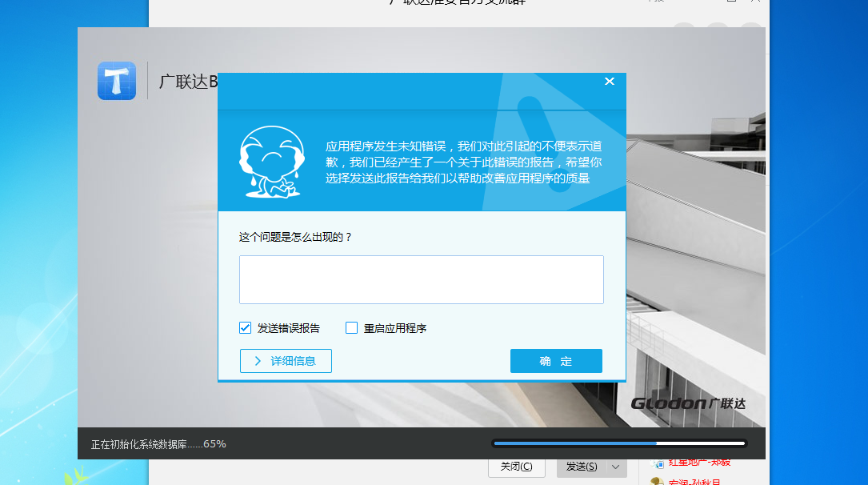This screenshot has height=485, width=868.
Task: Click the crying mascot icon in the dialog
Action: pyautogui.click(x=272, y=162)
